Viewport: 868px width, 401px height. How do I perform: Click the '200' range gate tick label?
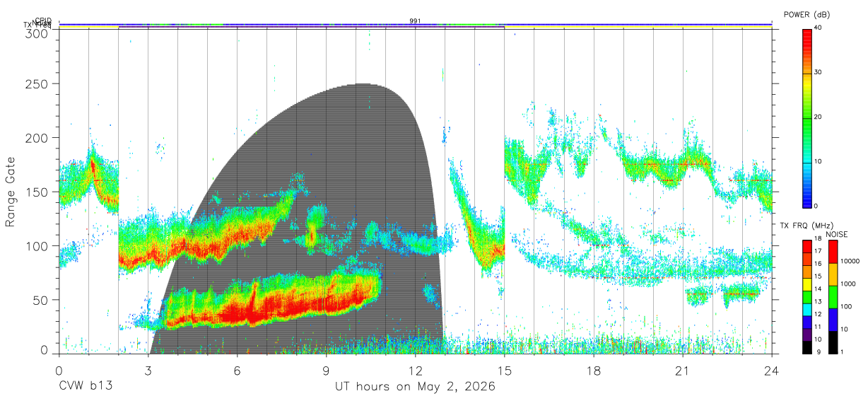pyautogui.click(x=37, y=137)
